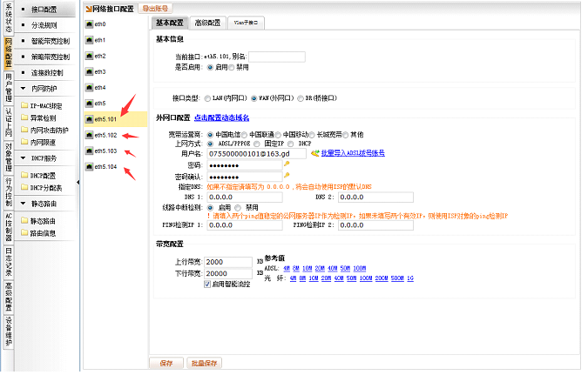Collapse the 静态路由 section
The height and width of the screenshot is (375, 588).
[24, 204]
